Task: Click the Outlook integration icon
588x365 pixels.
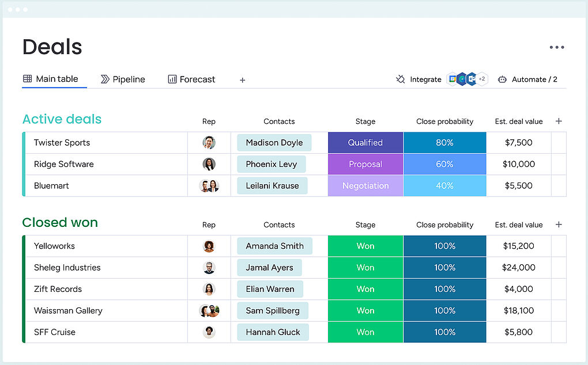Action: [471, 79]
